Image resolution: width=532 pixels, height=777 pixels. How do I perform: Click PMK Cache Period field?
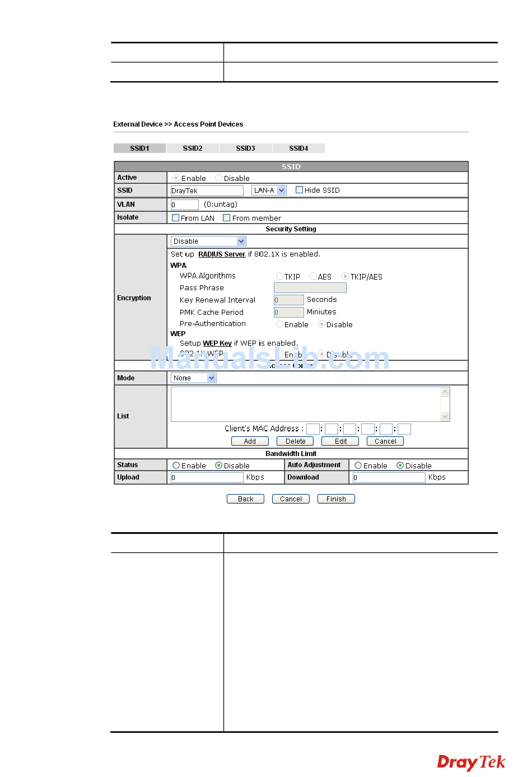[289, 313]
